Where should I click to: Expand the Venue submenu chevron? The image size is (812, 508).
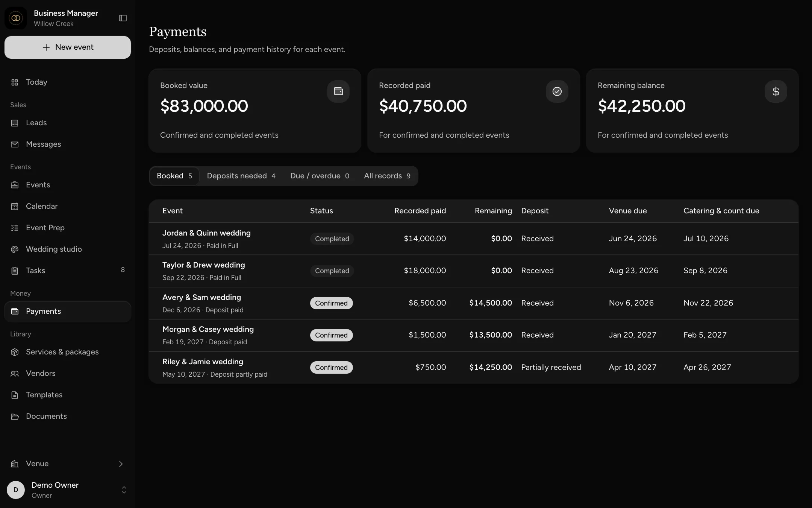point(121,464)
